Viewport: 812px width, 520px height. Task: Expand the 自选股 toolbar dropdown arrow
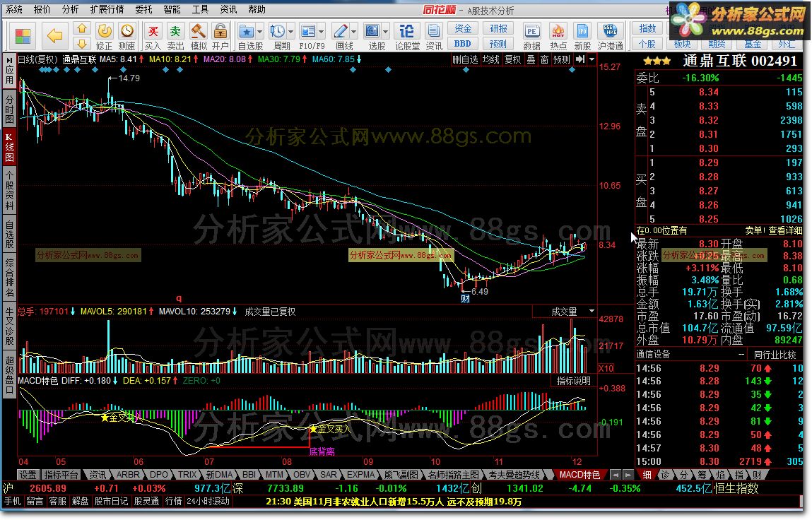pyautogui.click(x=259, y=32)
